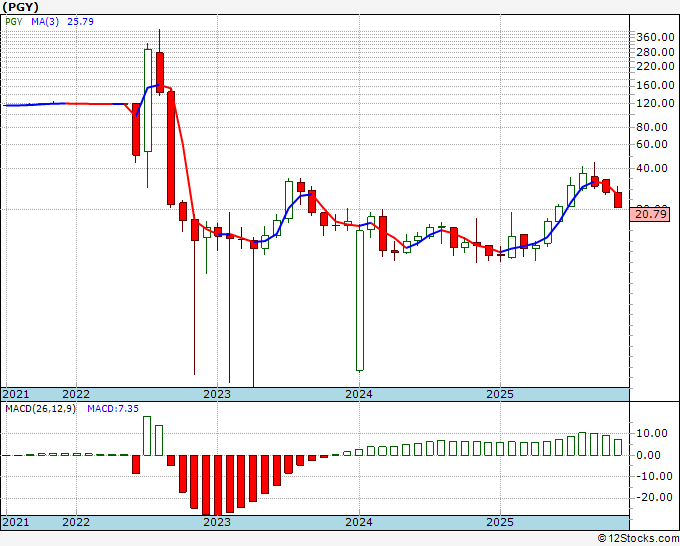Click the 120.00 price axis label
Viewport: 680px width, 546px height.
[x=655, y=103]
